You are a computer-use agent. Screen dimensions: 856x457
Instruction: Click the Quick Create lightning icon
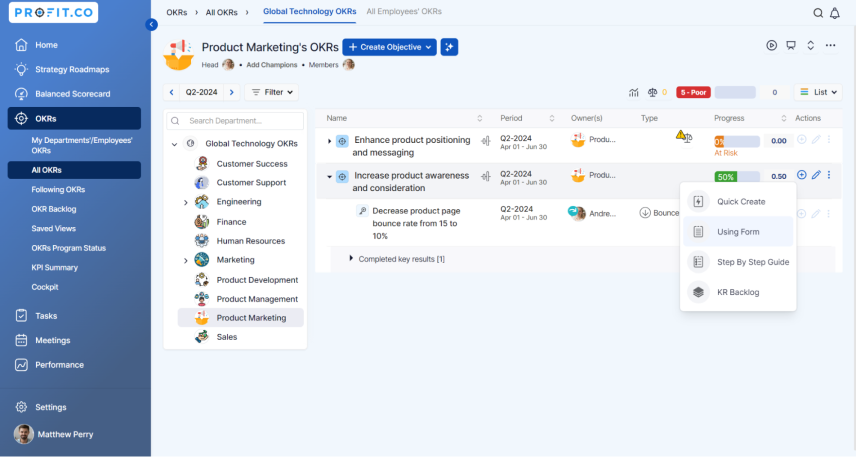tap(698, 201)
